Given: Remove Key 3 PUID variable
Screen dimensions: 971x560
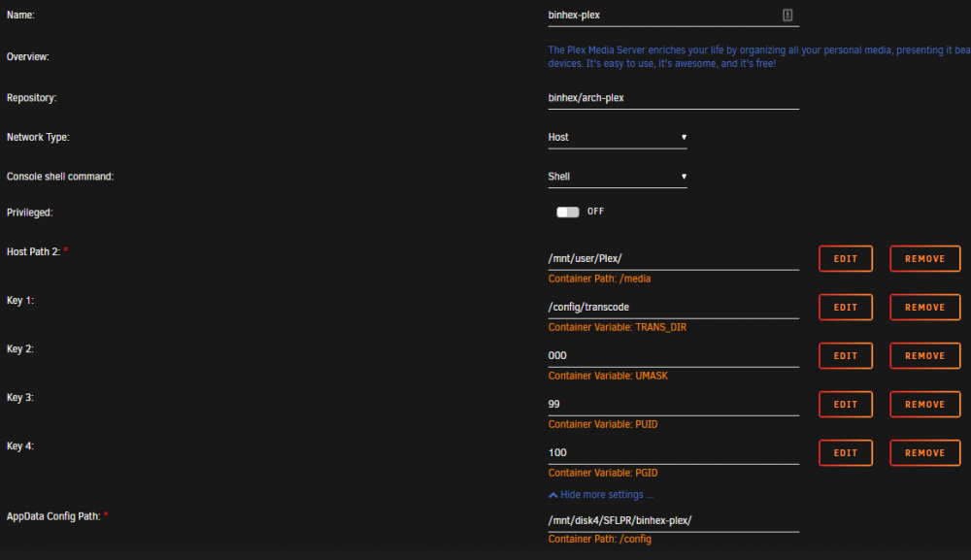Looking at the screenshot, I should (x=924, y=405).
